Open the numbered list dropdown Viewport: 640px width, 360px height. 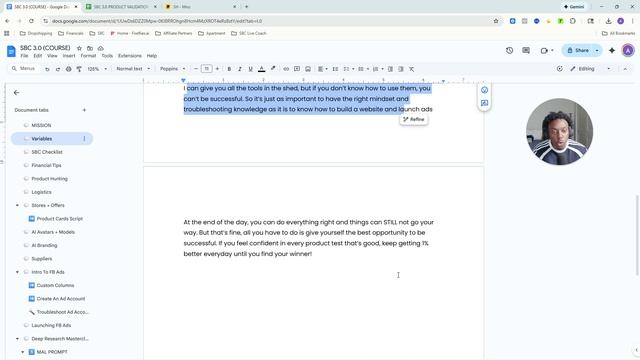pos(378,69)
